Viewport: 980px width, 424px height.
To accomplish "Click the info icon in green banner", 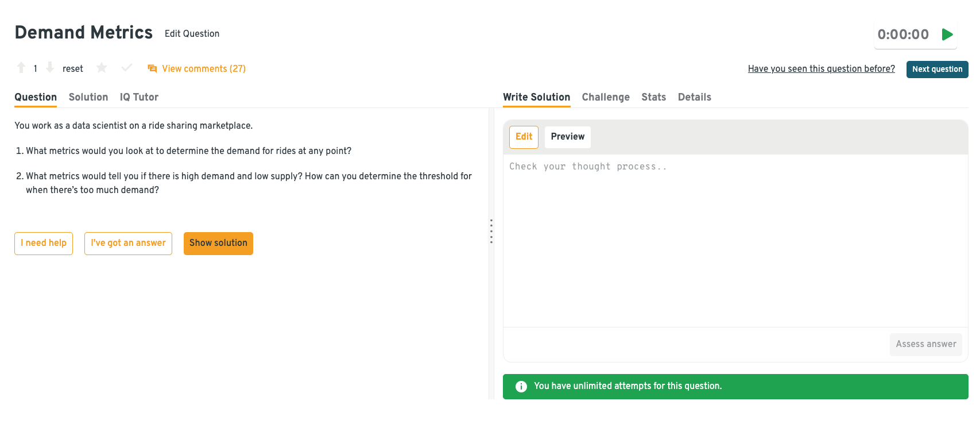I will click(521, 387).
